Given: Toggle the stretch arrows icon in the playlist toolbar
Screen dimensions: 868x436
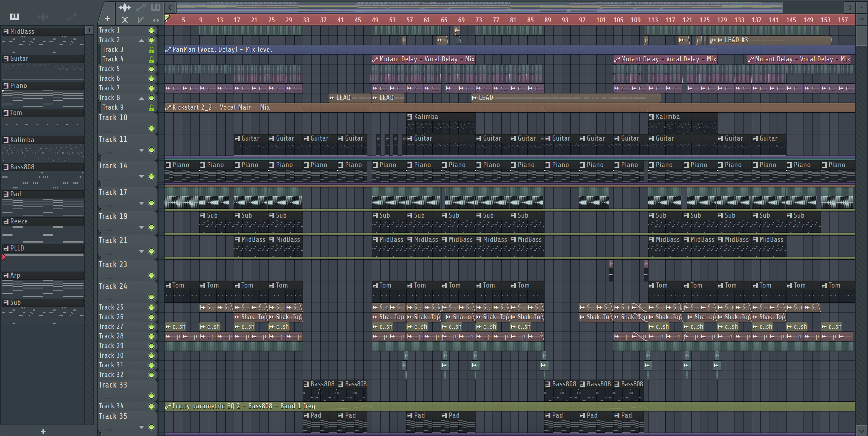Looking at the screenshot, I should pyautogui.click(x=156, y=20).
